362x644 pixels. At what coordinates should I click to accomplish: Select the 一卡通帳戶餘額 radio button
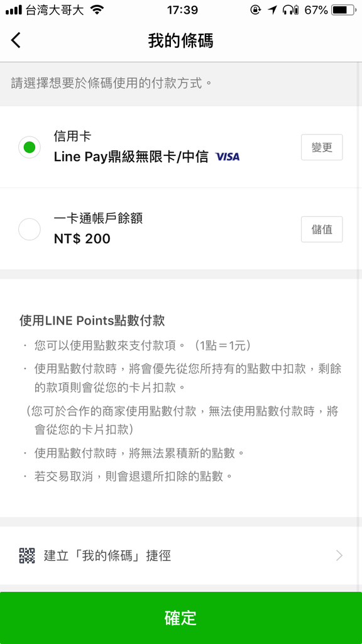click(29, 229)
